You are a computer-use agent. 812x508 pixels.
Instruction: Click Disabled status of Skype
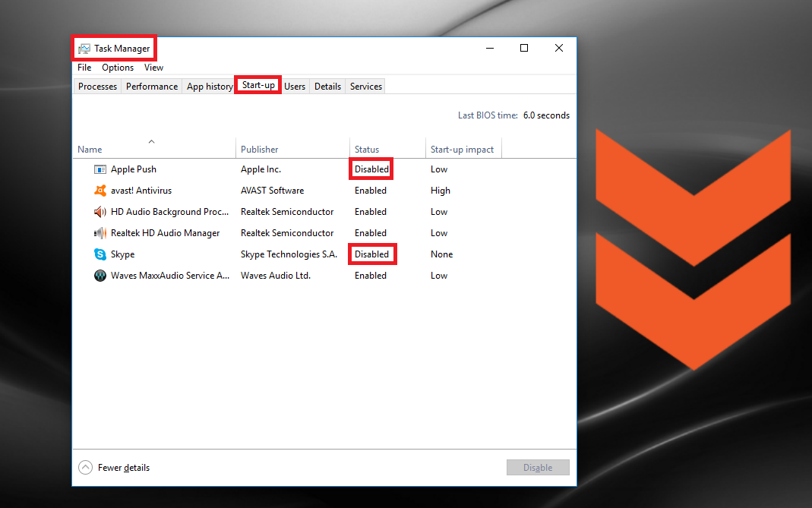point(371,254)
